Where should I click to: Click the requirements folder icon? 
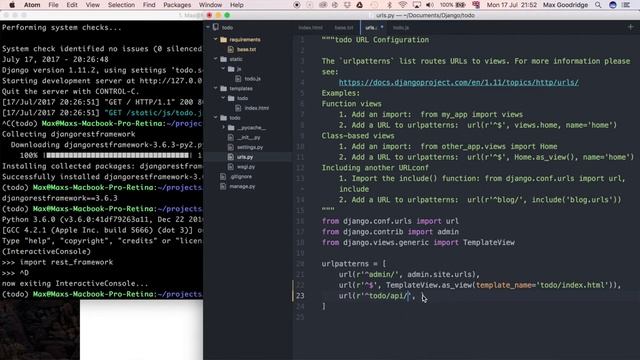coord(223,40)
